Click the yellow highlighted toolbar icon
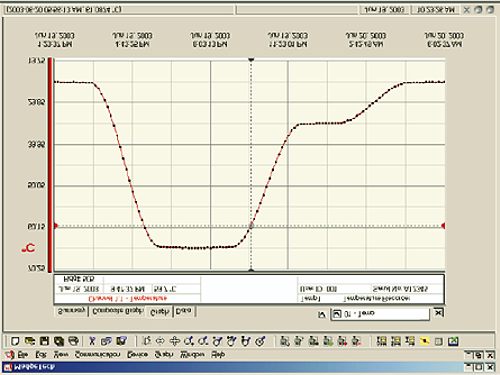The width and height of the screenshot is (500, 375). (424, 341)
